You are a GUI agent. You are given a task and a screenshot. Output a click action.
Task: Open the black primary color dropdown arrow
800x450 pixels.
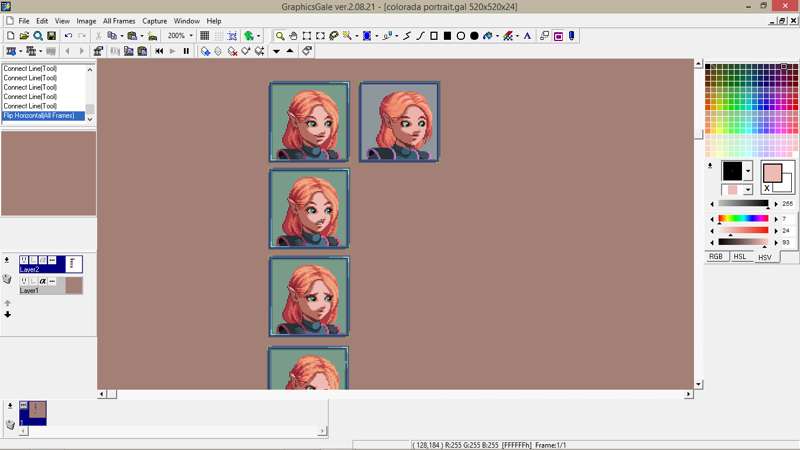748,171
